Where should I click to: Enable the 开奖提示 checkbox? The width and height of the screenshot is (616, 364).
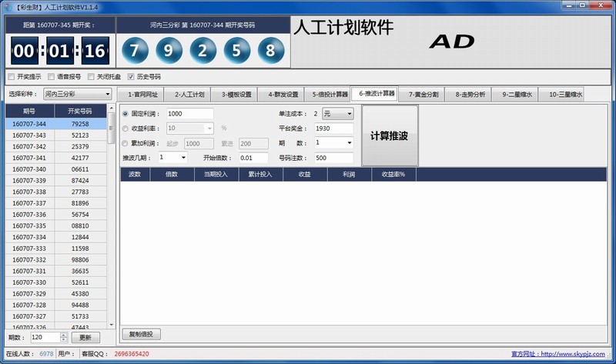pyautogui.click(x=11, y=77)
